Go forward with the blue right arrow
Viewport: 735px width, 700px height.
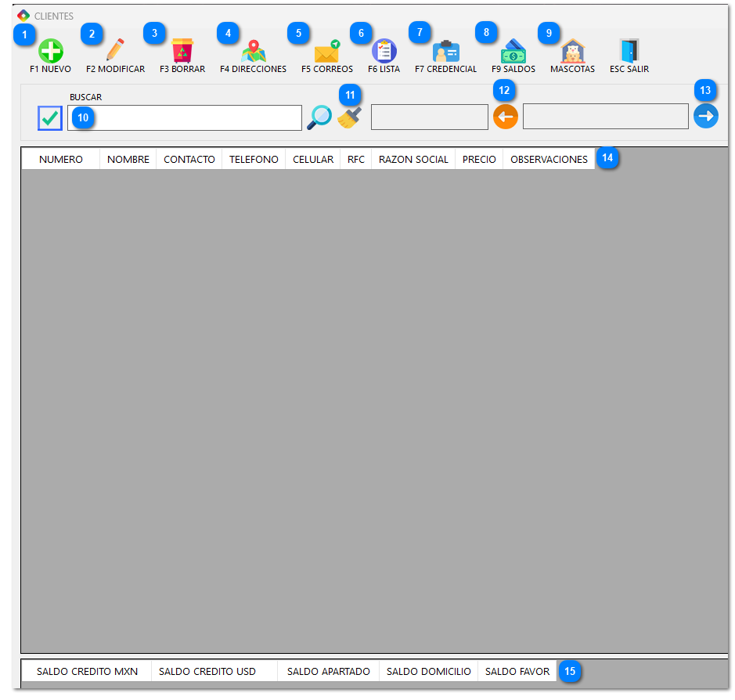(705, 117)
